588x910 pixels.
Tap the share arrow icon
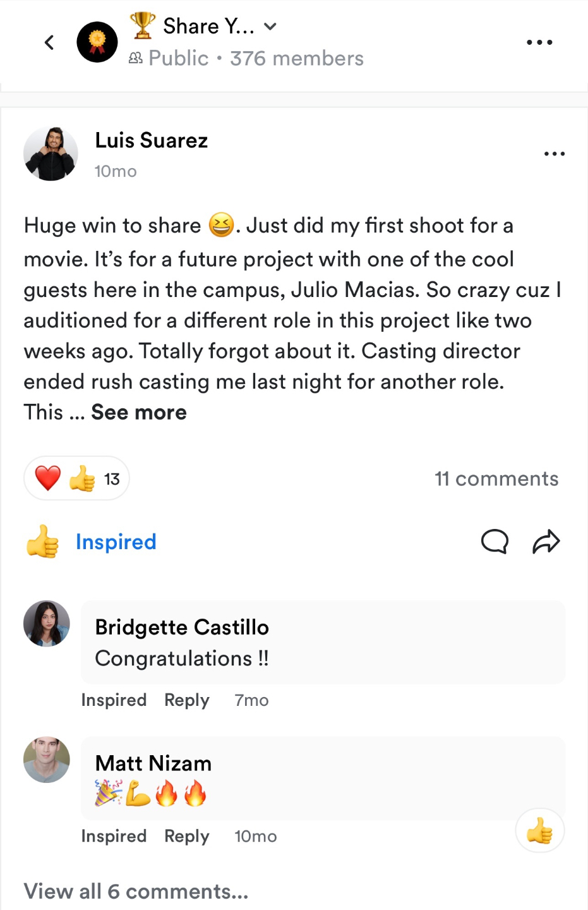(546, 542)
